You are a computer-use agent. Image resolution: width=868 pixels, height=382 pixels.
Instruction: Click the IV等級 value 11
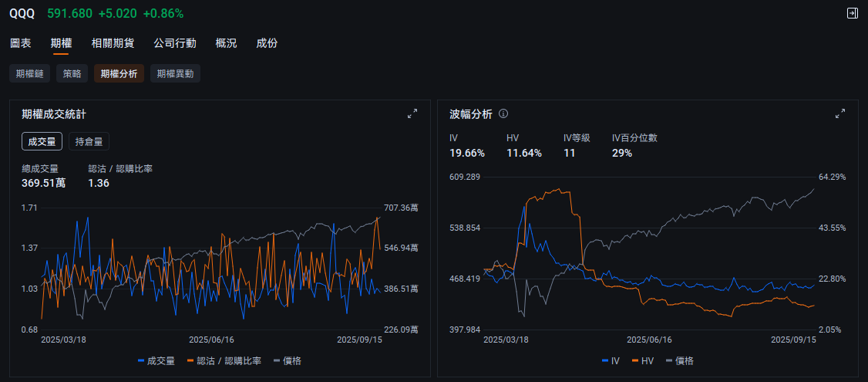tap(569, 153)
